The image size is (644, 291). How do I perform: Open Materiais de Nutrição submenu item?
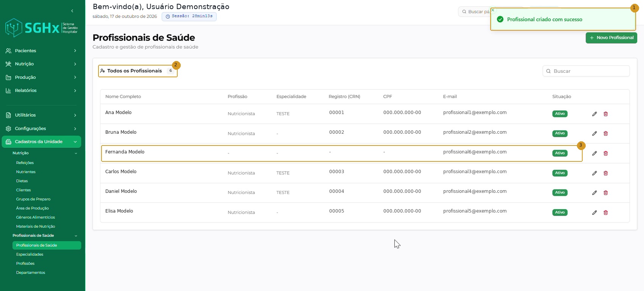click(36, 227)
